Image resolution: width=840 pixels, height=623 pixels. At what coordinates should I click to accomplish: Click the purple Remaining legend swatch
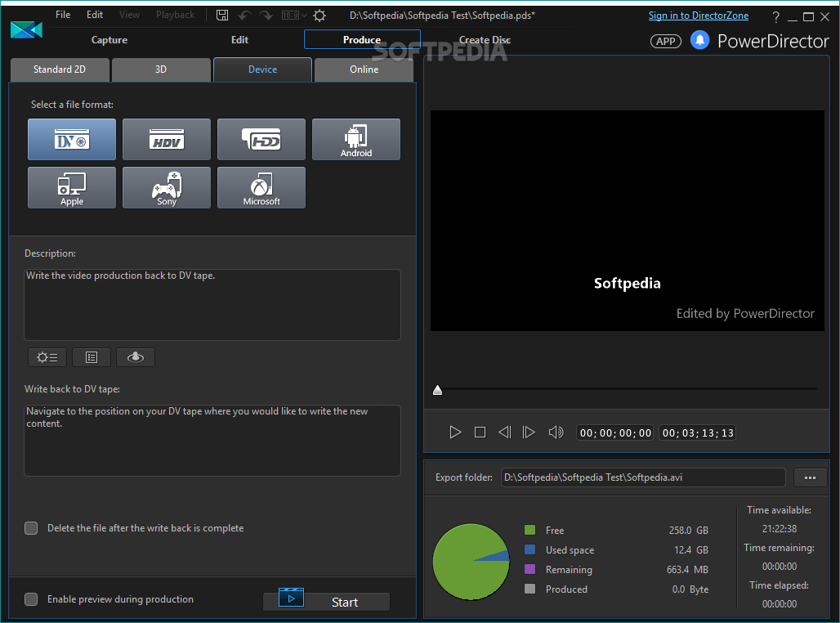pyautogui.click(x=529, y=569)
